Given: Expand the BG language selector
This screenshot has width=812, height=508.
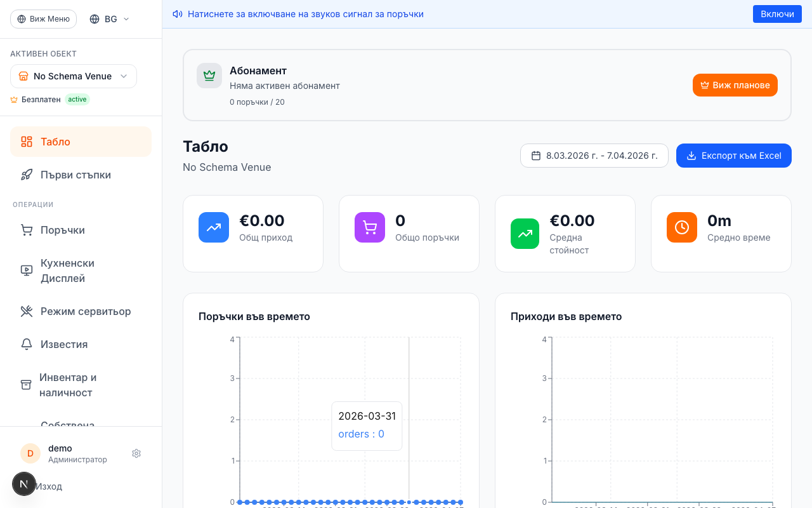Looking at the screenshot, I should [x=110, y=19].
